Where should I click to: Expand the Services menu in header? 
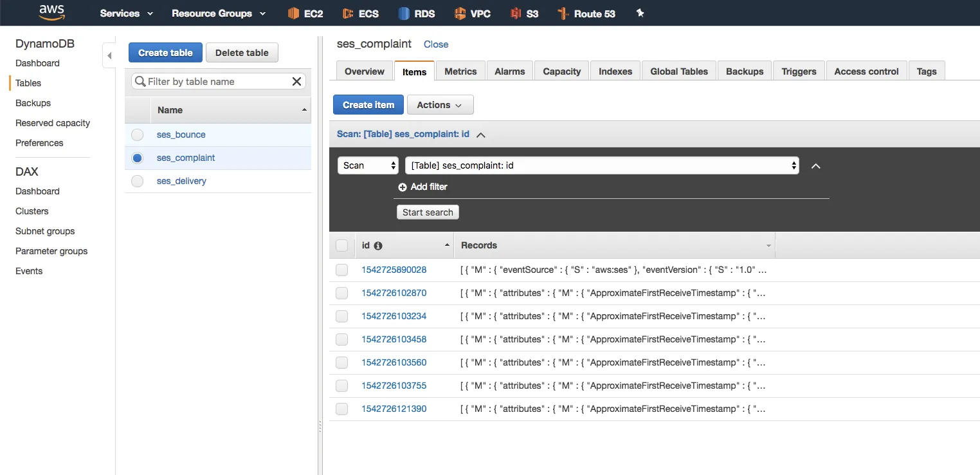coord(127,14)
